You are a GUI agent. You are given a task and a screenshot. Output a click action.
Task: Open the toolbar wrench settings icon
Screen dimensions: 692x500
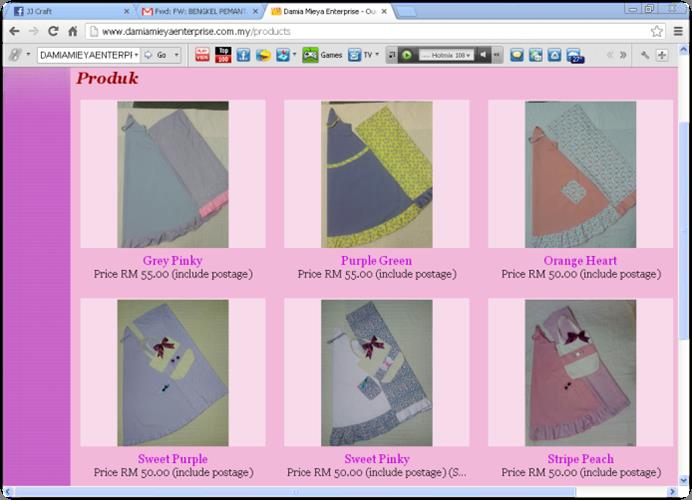click(x=645, y=55)
